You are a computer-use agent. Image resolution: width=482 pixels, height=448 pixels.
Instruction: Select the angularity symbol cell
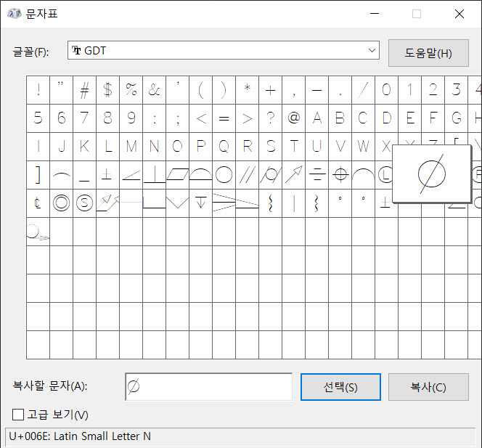click(x=131, y=175)
